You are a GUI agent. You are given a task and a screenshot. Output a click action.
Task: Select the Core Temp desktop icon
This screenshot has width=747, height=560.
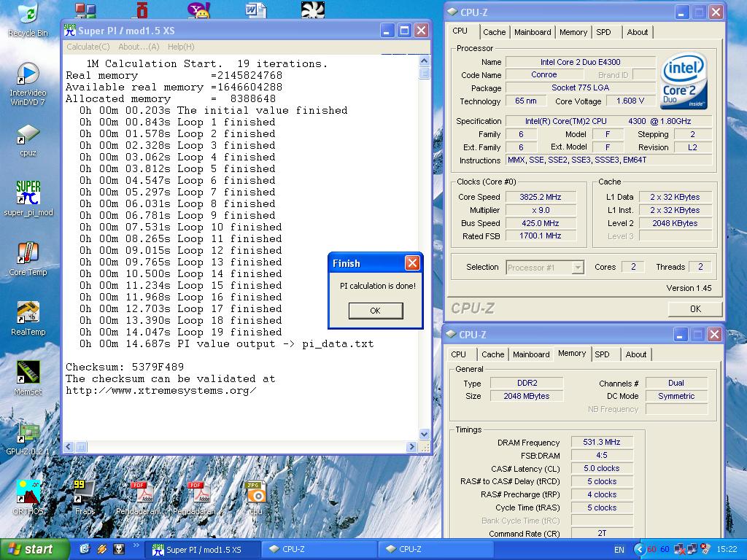pyautogui.click(x=28, y=259)
